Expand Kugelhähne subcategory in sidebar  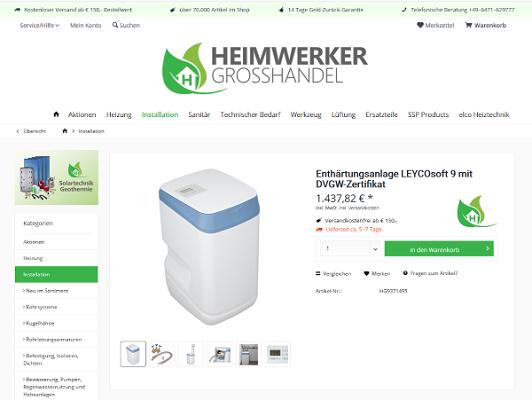(39, 323)
